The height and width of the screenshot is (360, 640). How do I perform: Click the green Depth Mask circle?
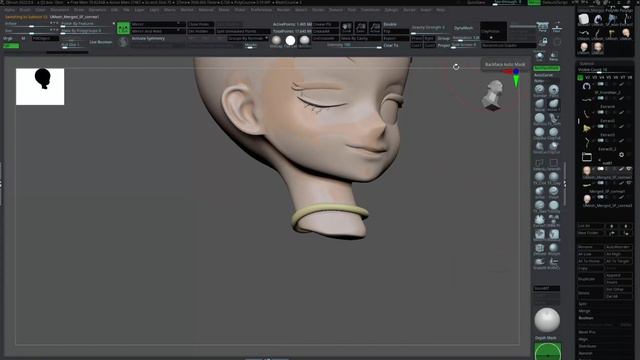click(547, 351)
